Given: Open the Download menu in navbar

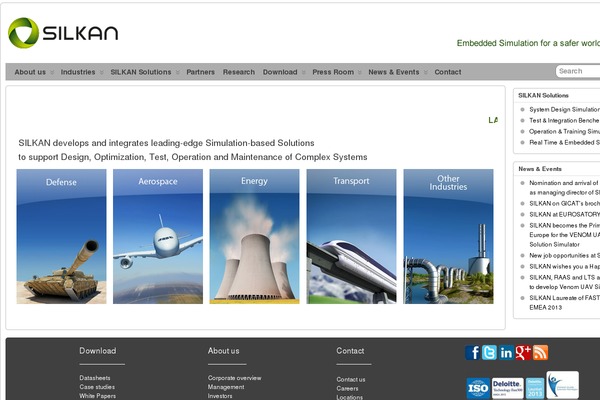Looking at the screenshot, I should (x=280, y=72).
